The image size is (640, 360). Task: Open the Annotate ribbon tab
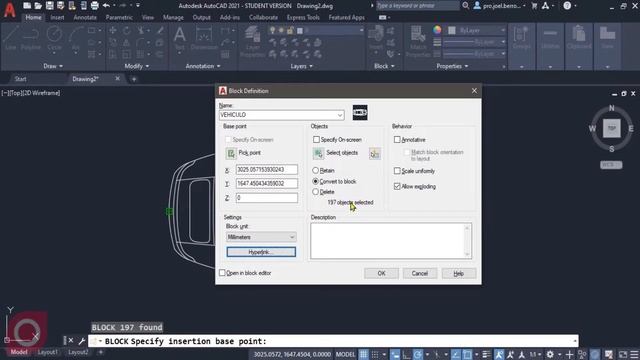pos(85,18)
